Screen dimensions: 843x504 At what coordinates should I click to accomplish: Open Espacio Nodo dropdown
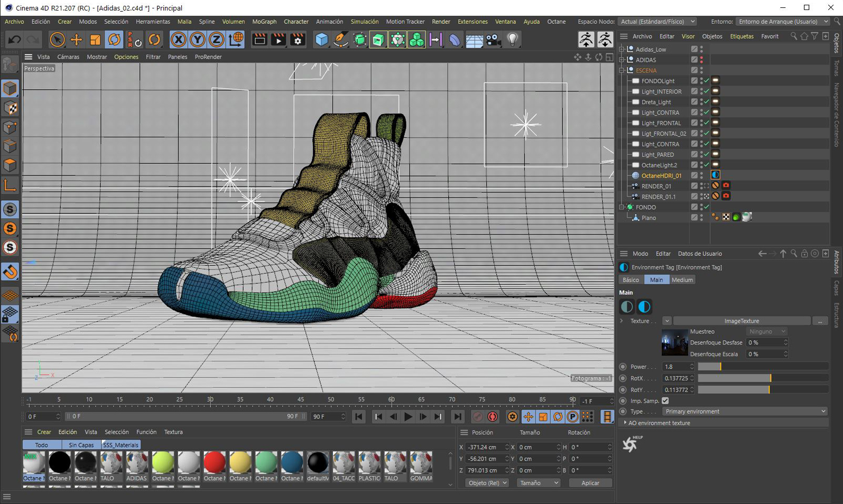[x=657, y=22]
